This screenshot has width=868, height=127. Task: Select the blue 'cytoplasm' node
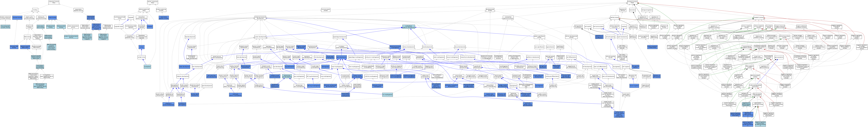(150, 27)
